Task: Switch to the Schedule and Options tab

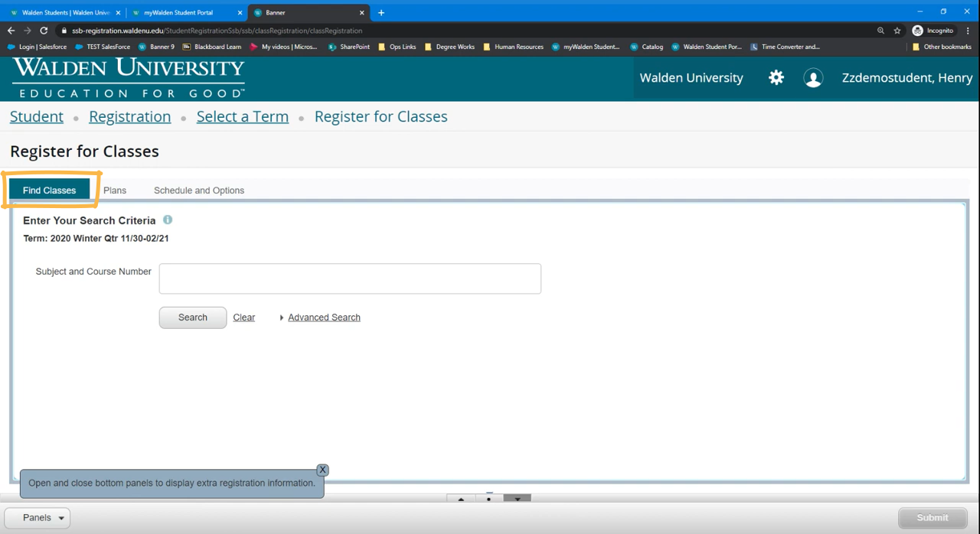Action: click(199, 190)
